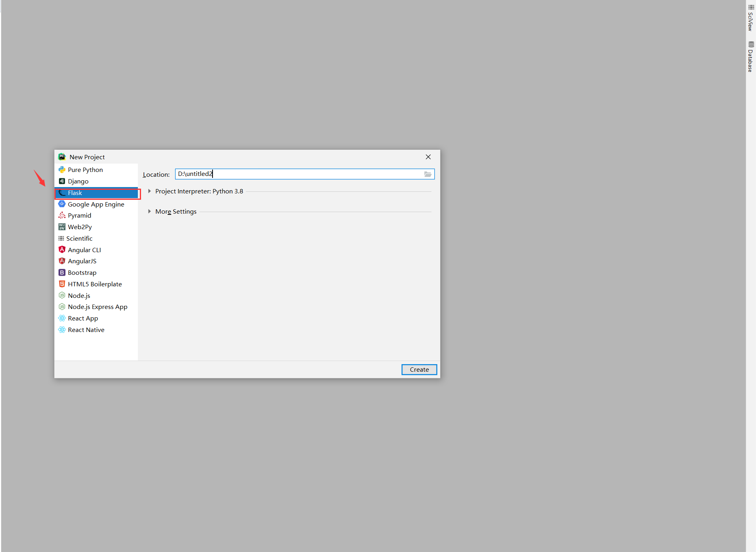Open the folder browse icon in Location field

tap(428, 174)
